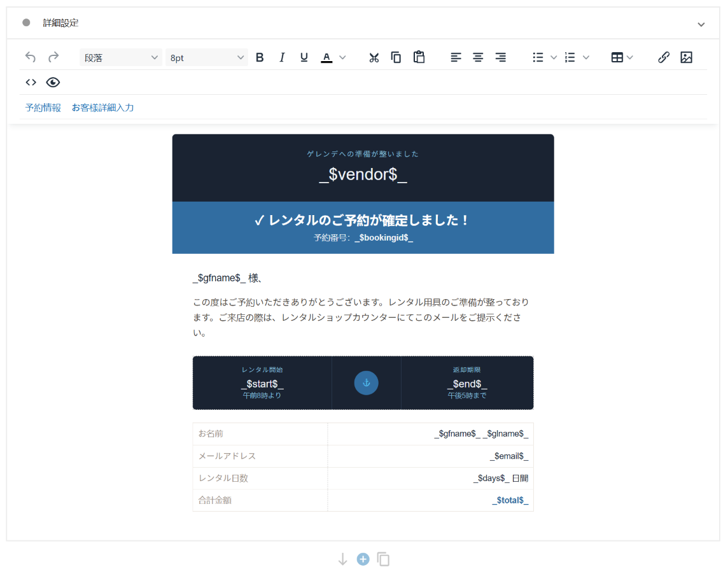The width and height of the screenshot is (728, 574).
Task: Duplicate section with copy icon at bottom
Action: coord(384,559)
